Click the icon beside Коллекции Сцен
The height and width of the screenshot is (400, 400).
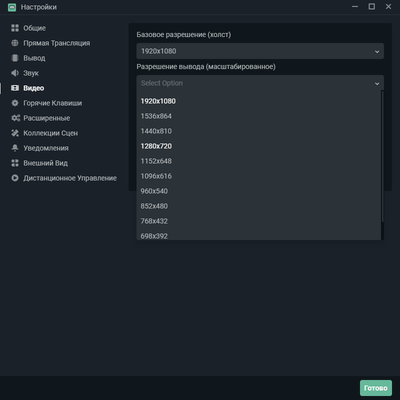15,133
